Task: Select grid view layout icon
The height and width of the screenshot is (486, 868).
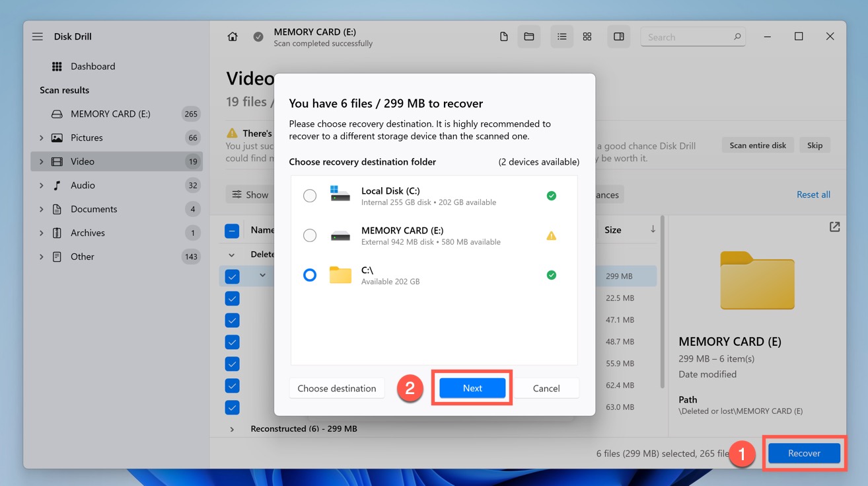Action: [587, 37]
